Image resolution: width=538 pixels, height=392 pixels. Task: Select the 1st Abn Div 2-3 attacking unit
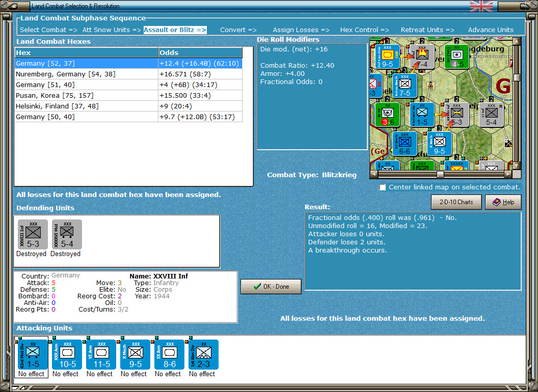click(203, 354)
